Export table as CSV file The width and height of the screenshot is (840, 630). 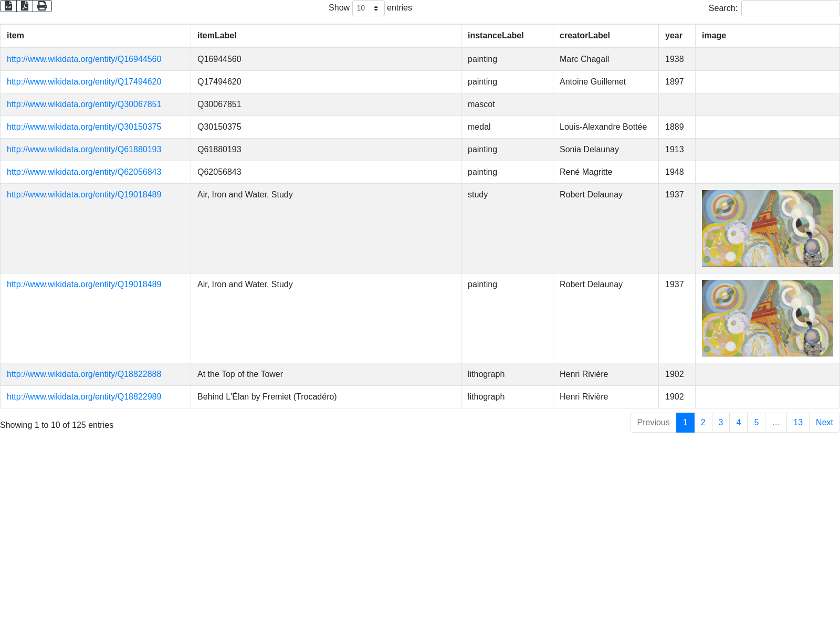(8, 6)
